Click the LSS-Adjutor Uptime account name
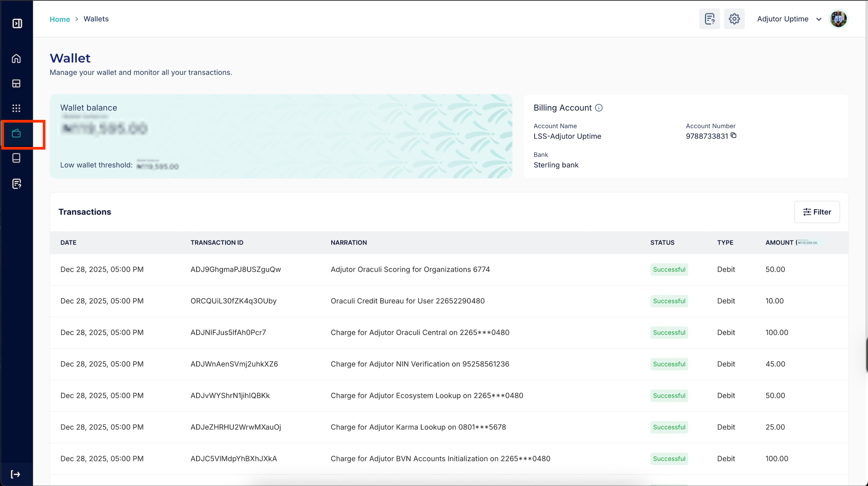The width and height of the screenshot is (868, 486). click(x=567, y=136)
